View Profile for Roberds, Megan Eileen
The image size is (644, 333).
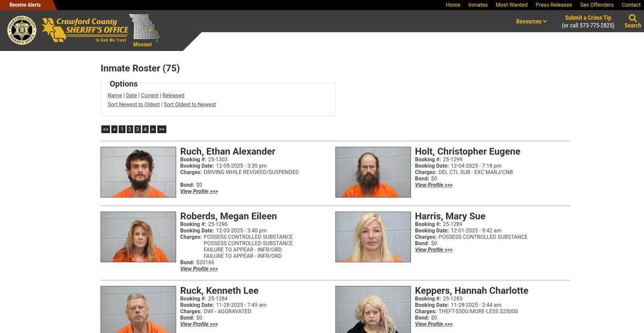[199, 269]
